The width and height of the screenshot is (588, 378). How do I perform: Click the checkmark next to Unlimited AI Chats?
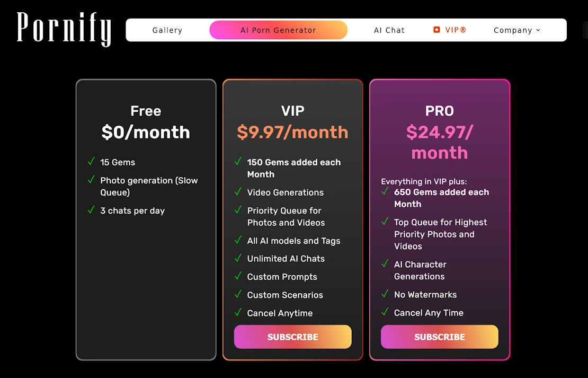[x=238, y=258]
